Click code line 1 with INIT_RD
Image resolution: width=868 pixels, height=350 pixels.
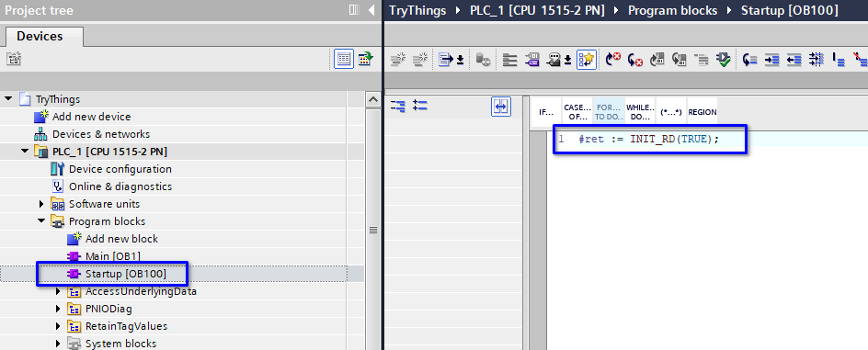coord(650,140)
